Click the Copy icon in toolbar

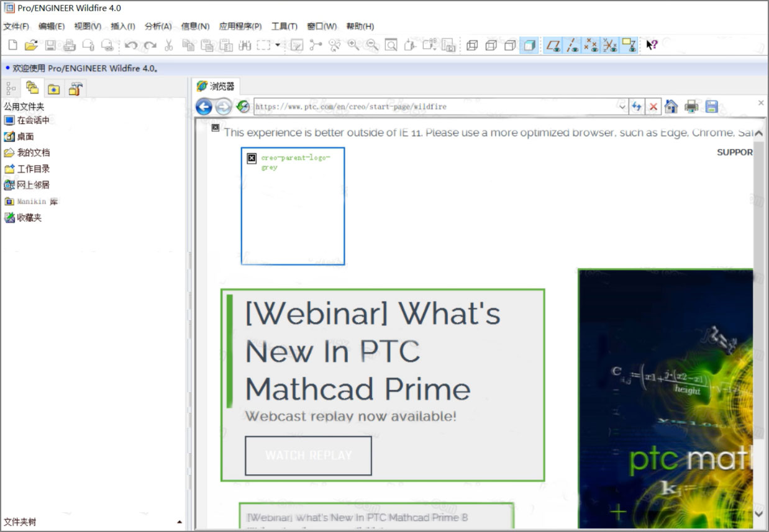click(188, 45)
